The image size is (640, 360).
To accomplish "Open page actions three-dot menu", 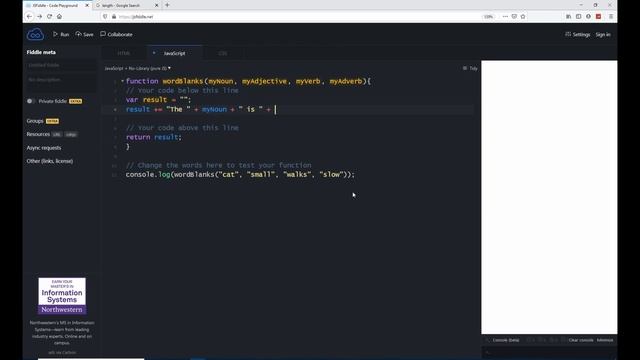I will tap(505, 17).
